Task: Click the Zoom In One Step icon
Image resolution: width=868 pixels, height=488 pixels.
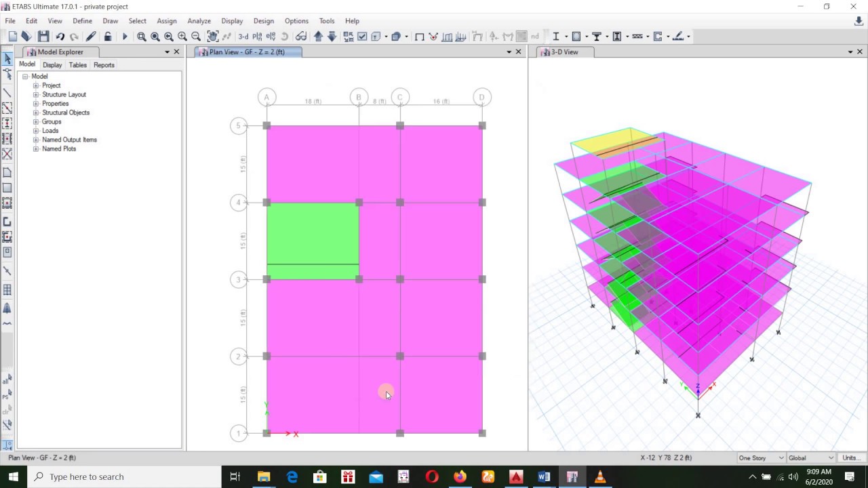Action: click(x=182, y=37)
